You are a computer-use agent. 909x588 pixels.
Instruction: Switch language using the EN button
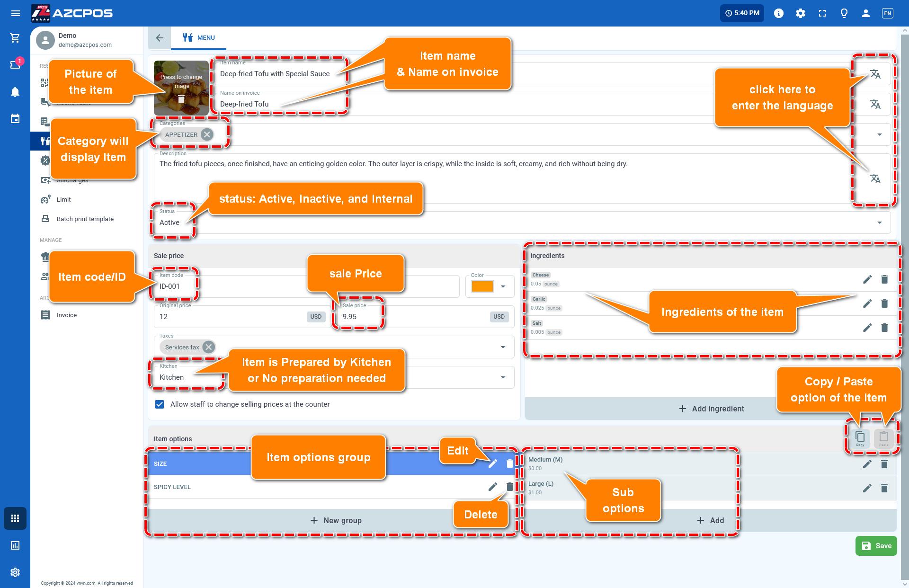(x=888, y=13)
